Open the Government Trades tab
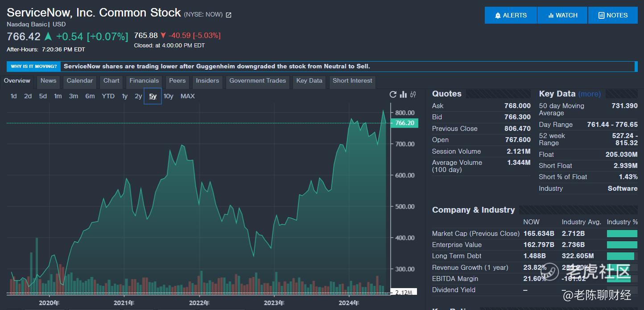 [x=257, y=81]
